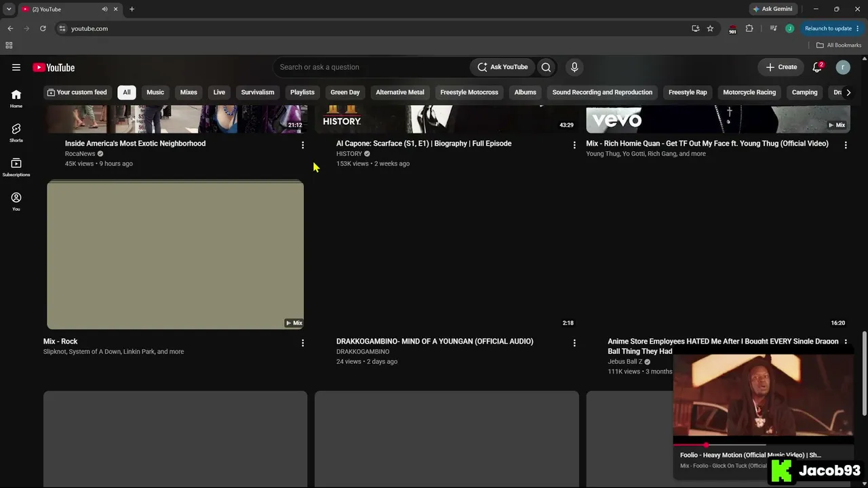Open options for Rich Homie Quan mix

[x=846, y=145]
